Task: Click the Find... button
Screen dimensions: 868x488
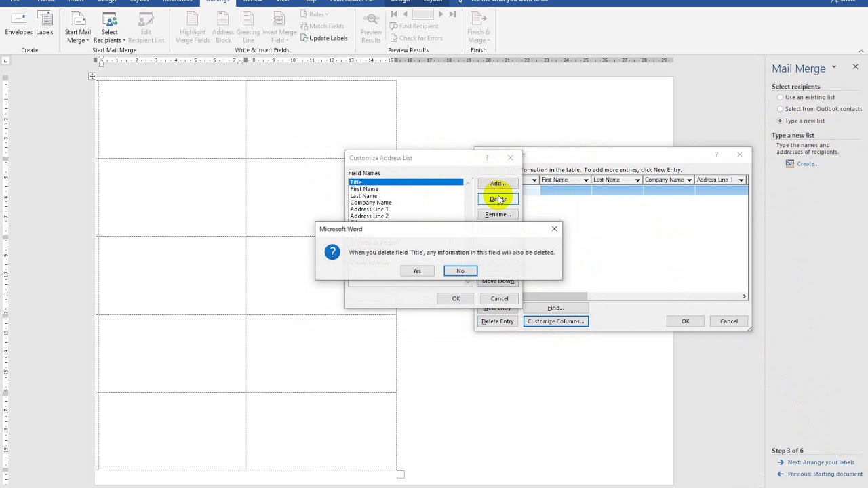Action: coord(555,308)
